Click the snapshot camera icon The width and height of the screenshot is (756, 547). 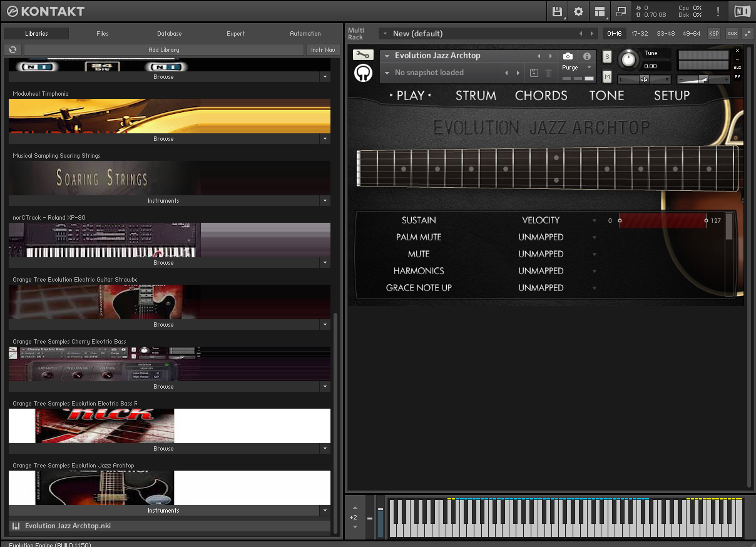tap(568, 56)
